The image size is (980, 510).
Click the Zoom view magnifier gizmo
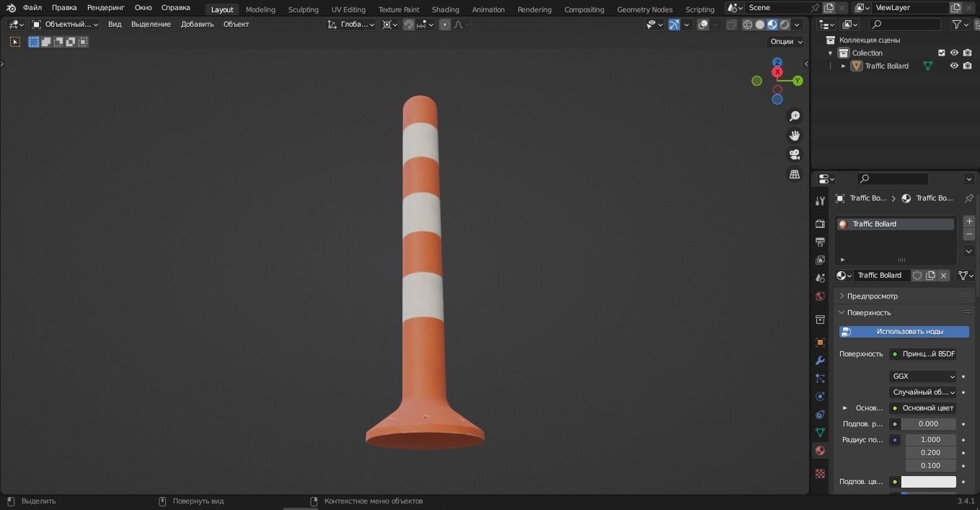click(x=795, y=116)
